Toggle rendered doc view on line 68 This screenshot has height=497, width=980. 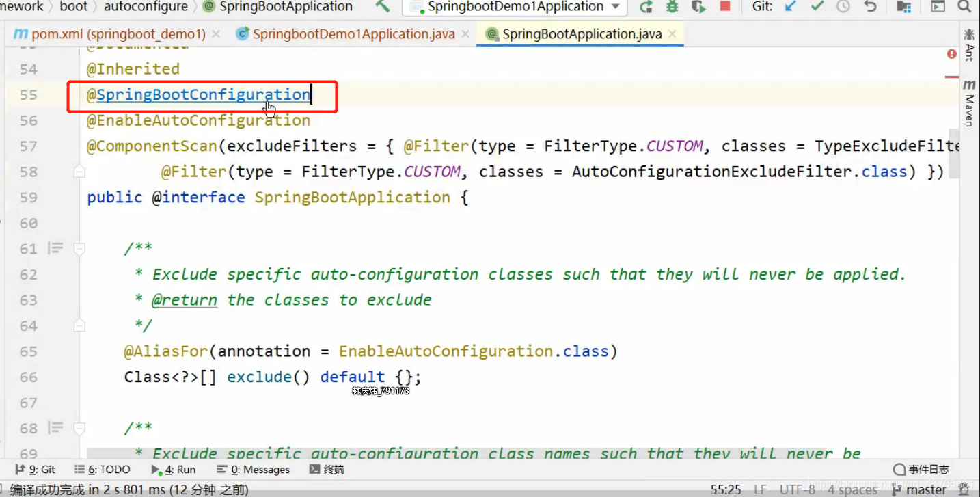(x=55, y=429)
